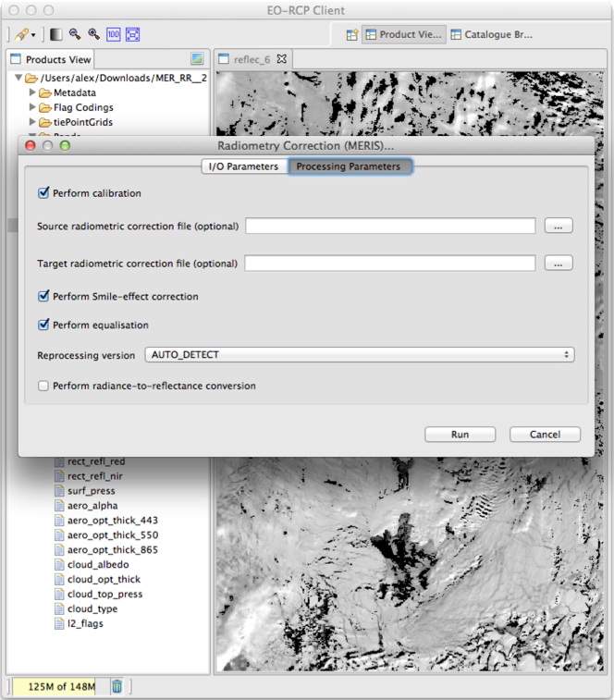The height and width of the screenshot is (700, 614).
Task: Click the zoom in magnifier tool
Action: point(94,34)
